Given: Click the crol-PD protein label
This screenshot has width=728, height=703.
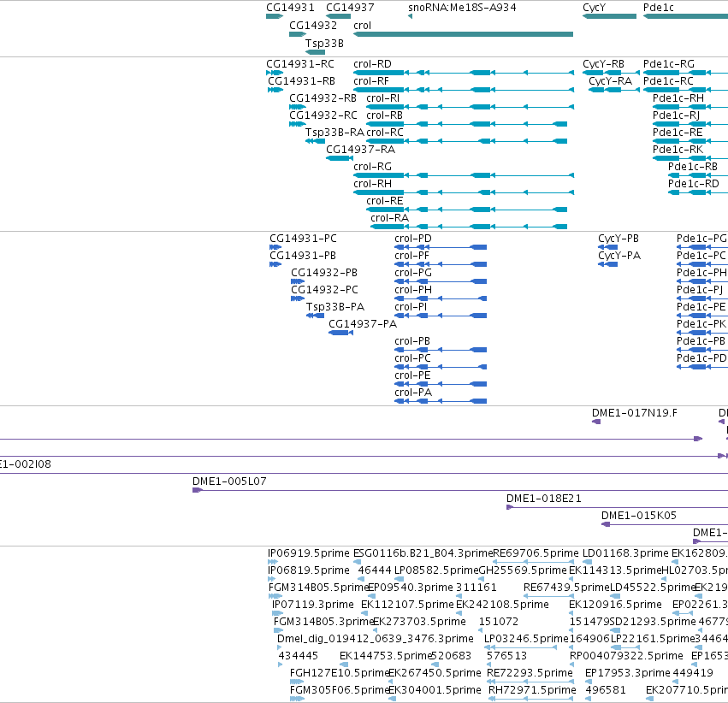Looking at the screenshot, I should (413, 239).
